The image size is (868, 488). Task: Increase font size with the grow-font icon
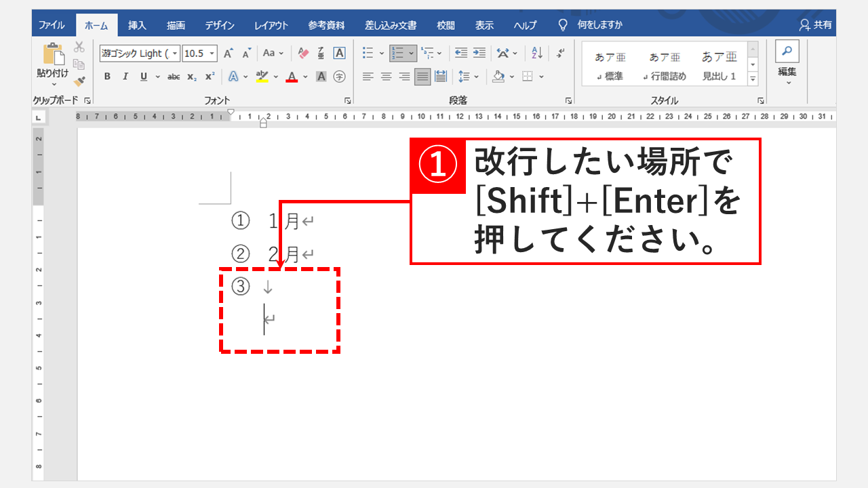pos(229,53)
